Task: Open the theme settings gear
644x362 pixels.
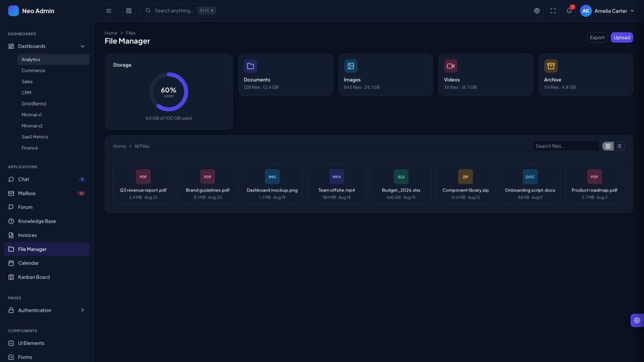Action: [637, 320]
